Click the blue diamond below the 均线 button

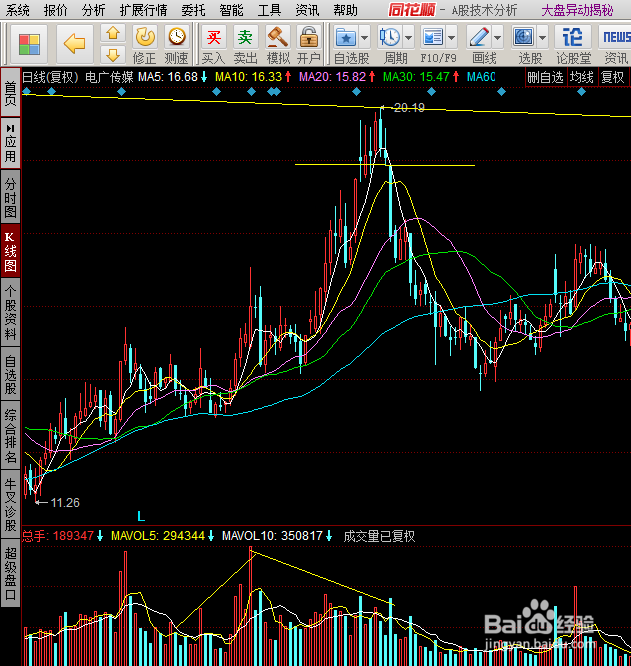[581, 91]
